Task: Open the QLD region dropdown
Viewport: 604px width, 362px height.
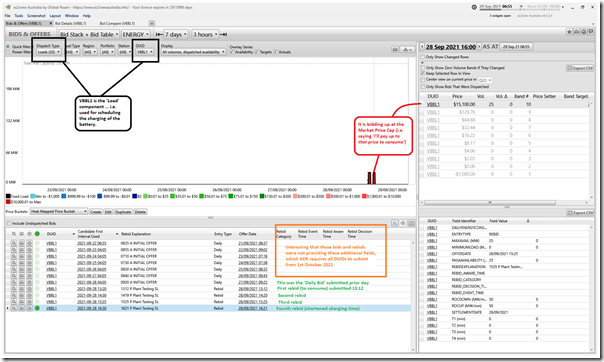Action: coord(485,80)
